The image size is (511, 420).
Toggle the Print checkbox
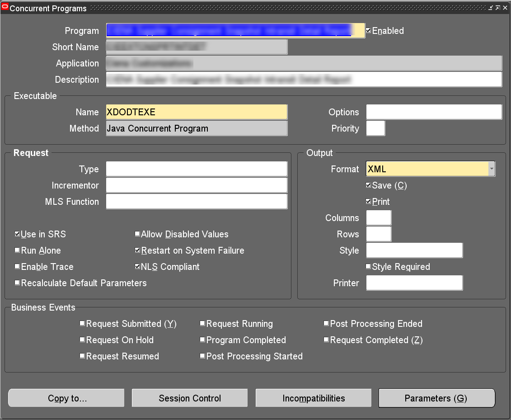pos(368,202)
